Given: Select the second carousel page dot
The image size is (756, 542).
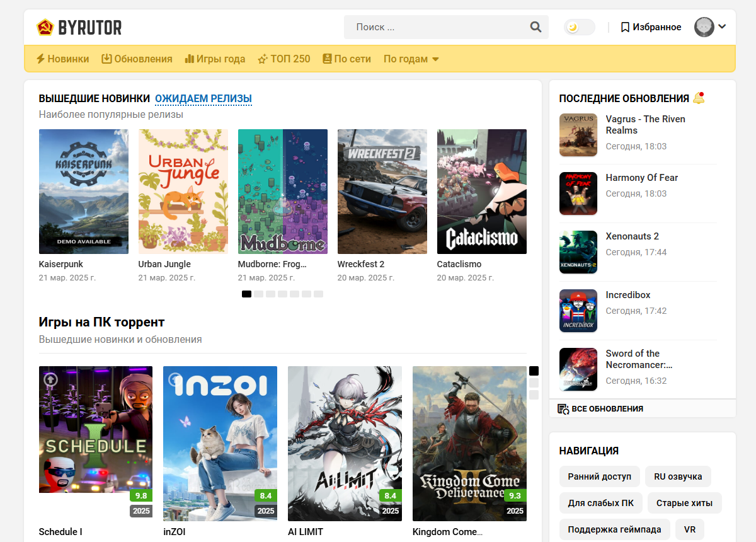Looking at the screenshot, I should click(x=258, y=294).
